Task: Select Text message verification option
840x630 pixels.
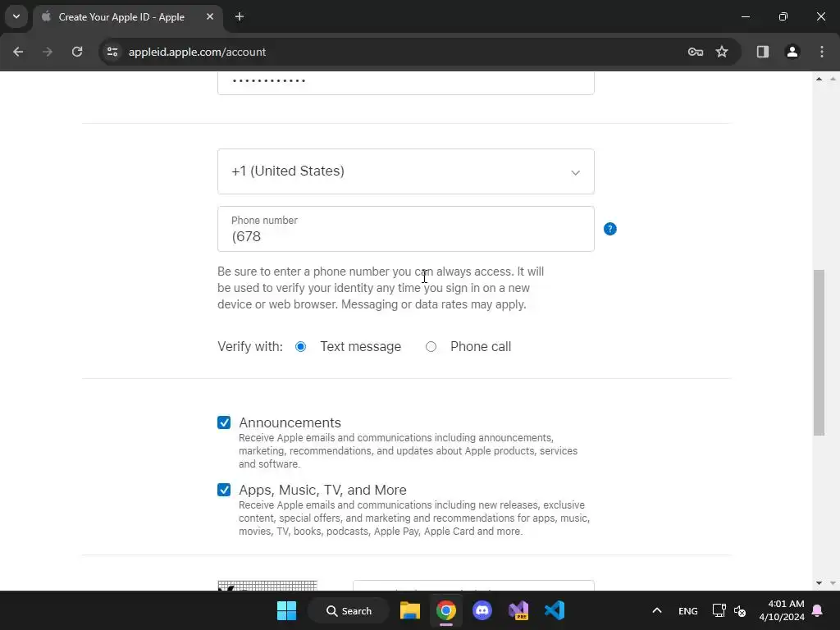Action: (300, 347)
